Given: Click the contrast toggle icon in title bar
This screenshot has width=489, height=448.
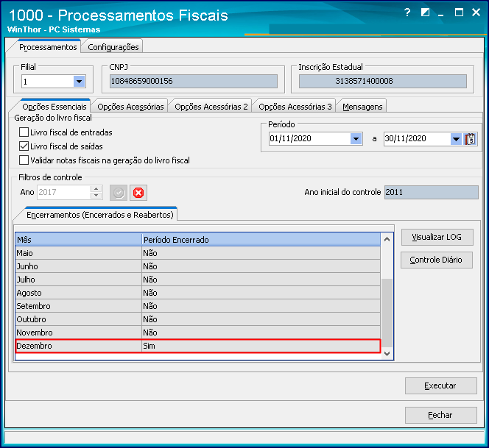Looking at the screenshot, I should point(425,13).
